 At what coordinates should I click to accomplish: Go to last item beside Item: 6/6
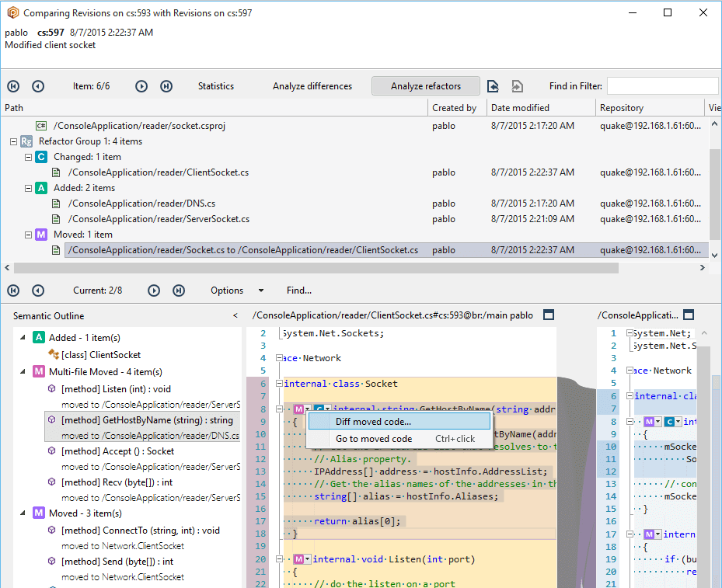[166, 86]
